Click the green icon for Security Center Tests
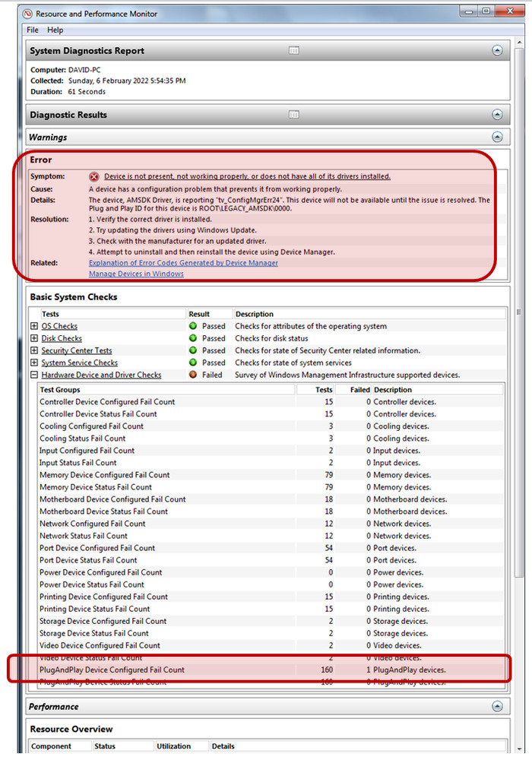532x760 pixels. [x=194, y=350]
